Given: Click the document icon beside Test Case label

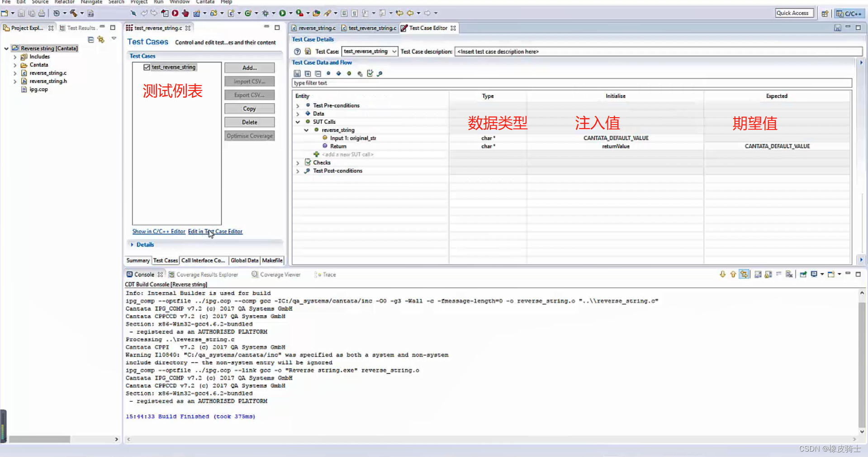Looking at the screenshot, I should [308, 52].
